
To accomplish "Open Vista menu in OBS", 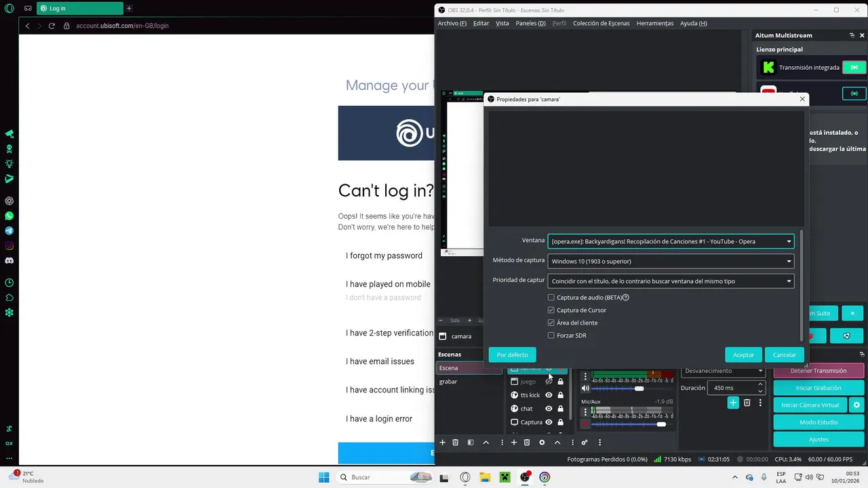I will point(502,23).
